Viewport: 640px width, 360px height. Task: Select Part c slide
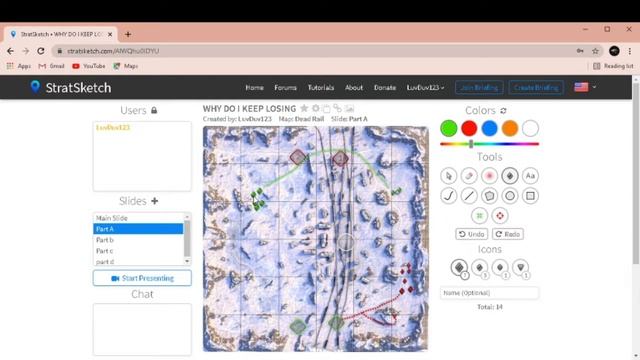point(138,251)
